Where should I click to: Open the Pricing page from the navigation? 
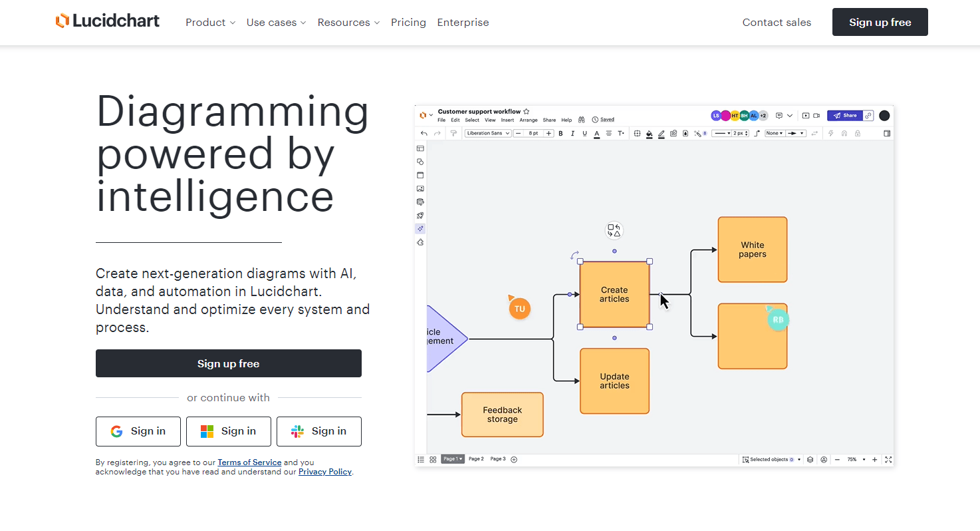coord(408,23)
